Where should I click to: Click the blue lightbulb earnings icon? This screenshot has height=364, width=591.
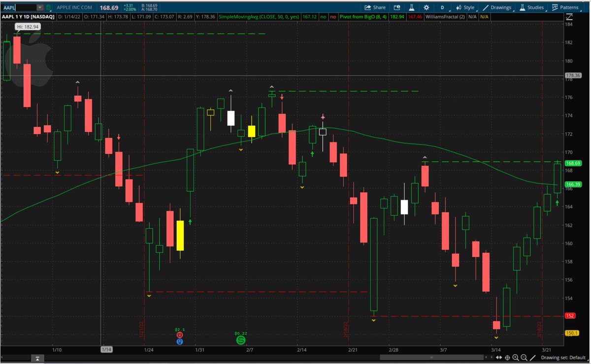[180, 341]
